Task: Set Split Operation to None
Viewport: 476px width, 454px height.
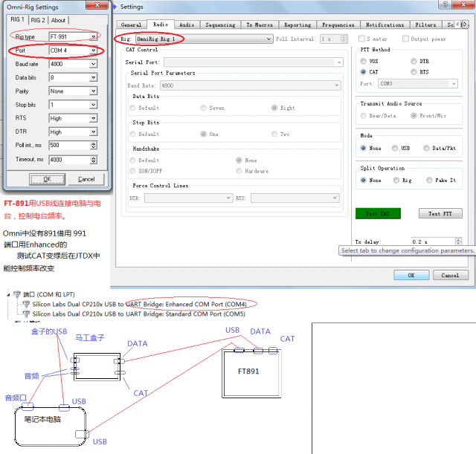Action: pyautogui.click(x=364, y=180)
